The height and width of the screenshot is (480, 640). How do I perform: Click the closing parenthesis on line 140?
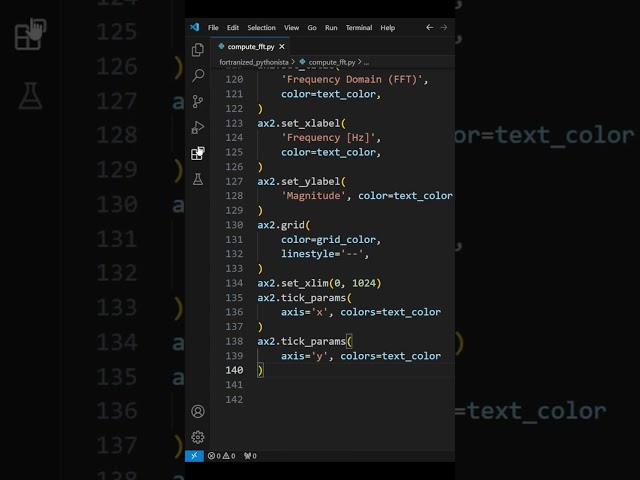260,370
